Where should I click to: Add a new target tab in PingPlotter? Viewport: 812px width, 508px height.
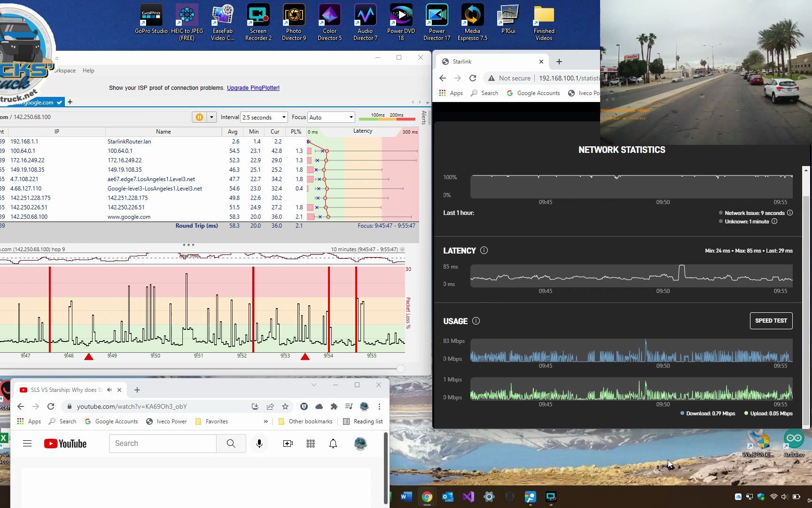tap(70, 102)
